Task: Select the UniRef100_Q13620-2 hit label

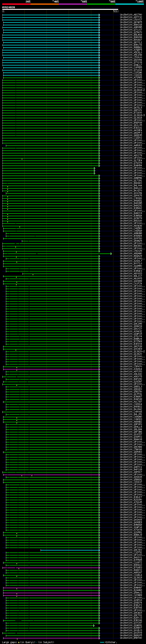Action: click(x=133, y=352)
